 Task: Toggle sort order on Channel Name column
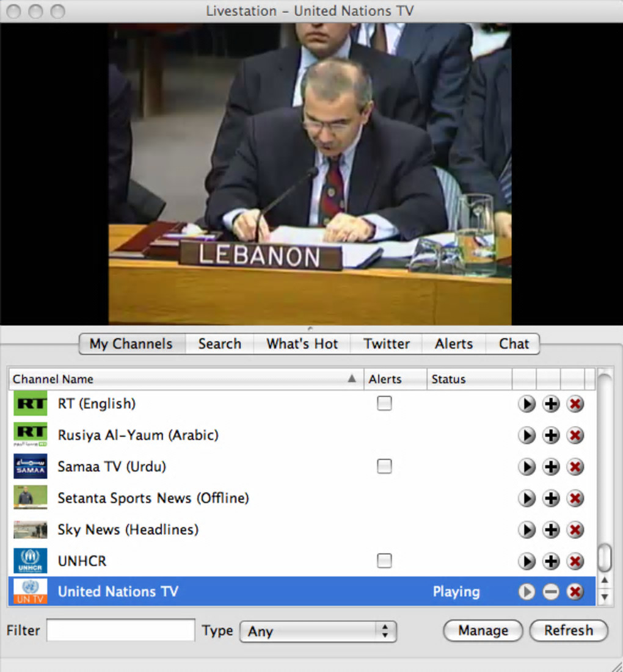186,379
